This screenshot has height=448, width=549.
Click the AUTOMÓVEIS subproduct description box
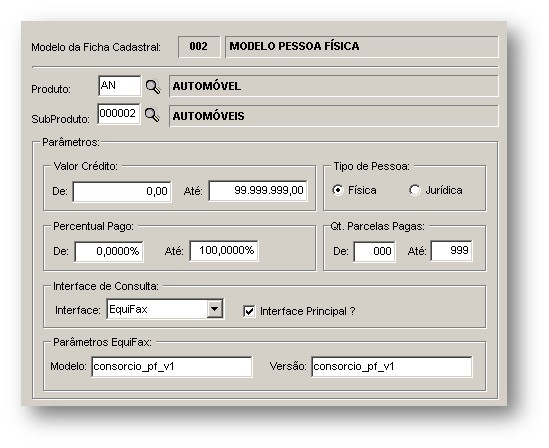tap(334, 116)
